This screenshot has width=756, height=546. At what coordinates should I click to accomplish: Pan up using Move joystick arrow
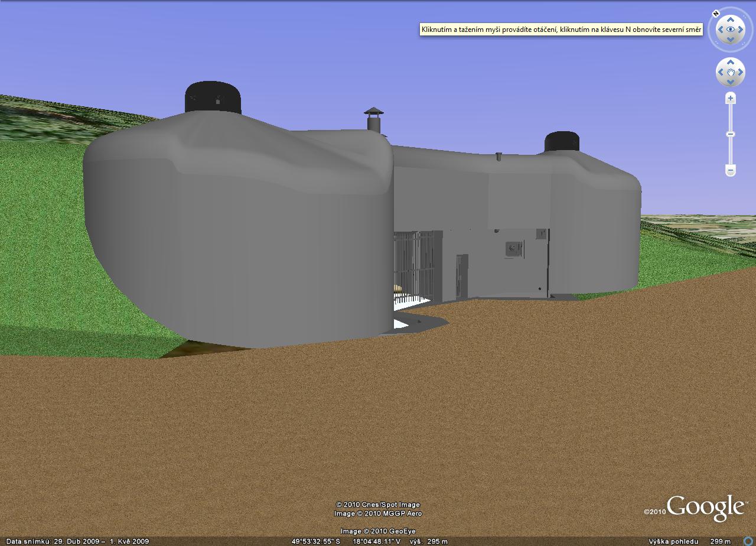click(x=731, y=62)
